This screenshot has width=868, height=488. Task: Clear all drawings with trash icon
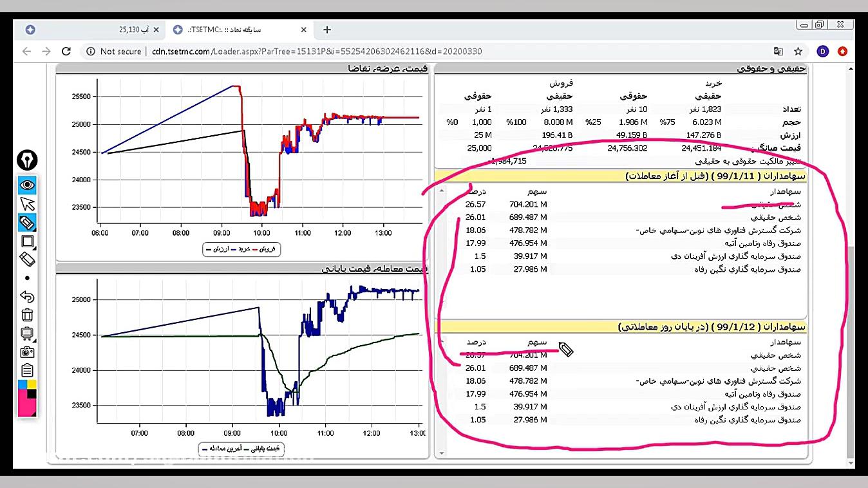(27, 315)
